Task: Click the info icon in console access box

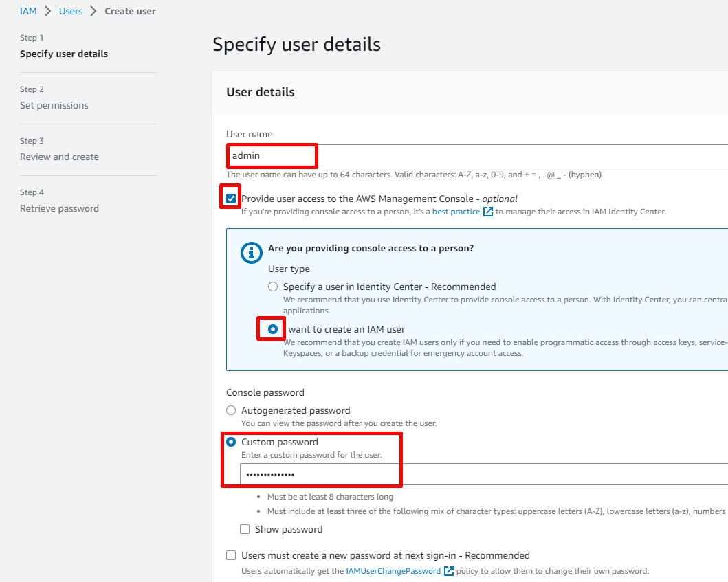Action: click(x=251, y=252)
